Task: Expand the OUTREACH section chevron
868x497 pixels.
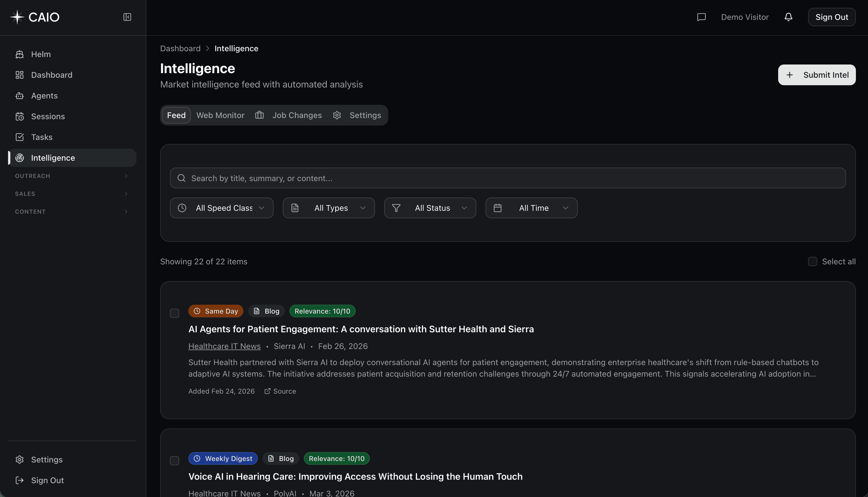Action: coord(126,176)
